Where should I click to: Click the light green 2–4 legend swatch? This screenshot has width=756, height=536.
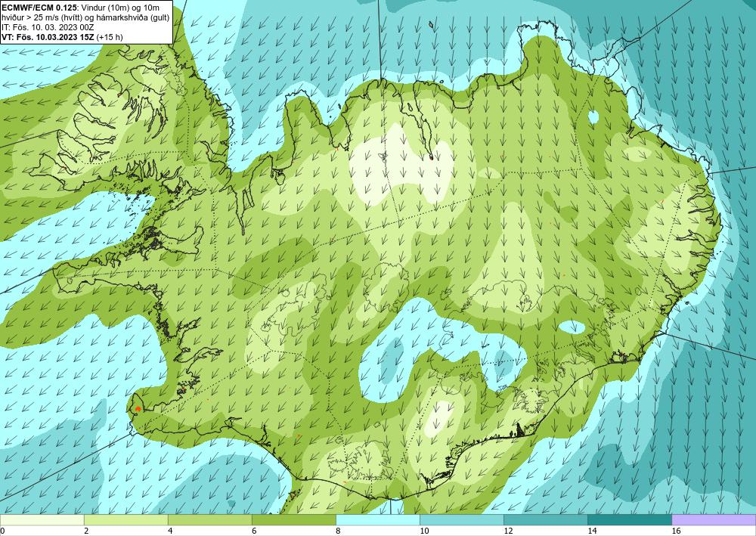click(125, 520)
